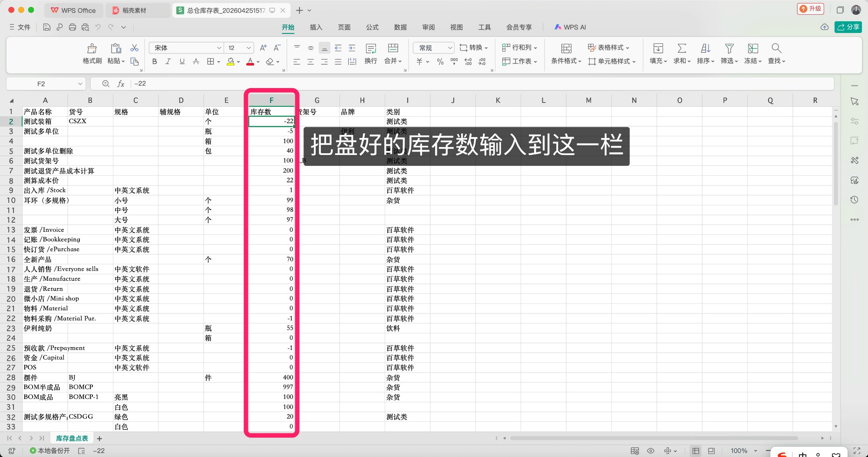This screenshot has width=868, height=457.
Task: Expand the Name Box dropdown for F2
Action: [x=80, y=84]
